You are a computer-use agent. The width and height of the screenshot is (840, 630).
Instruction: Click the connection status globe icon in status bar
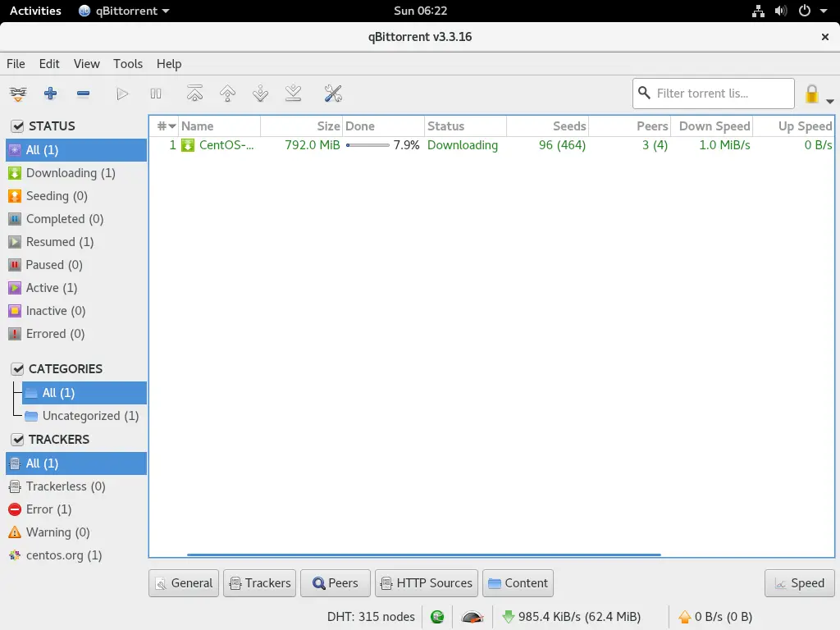pyautogui.click(x=437, y=617)
